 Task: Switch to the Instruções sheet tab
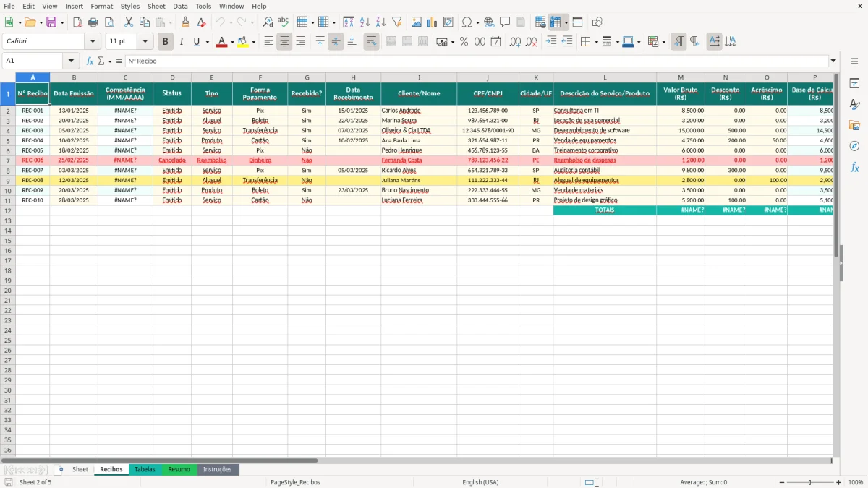click(x=218, y=469)
